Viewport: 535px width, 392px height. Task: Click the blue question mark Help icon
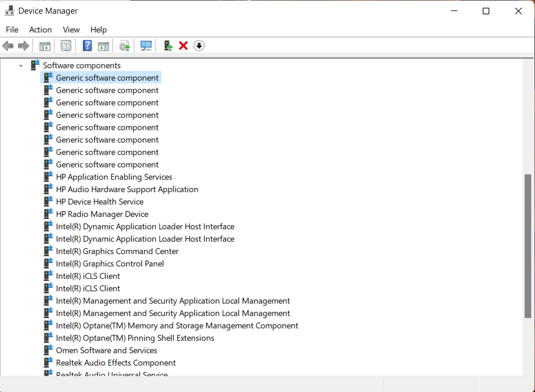[88, 46]
